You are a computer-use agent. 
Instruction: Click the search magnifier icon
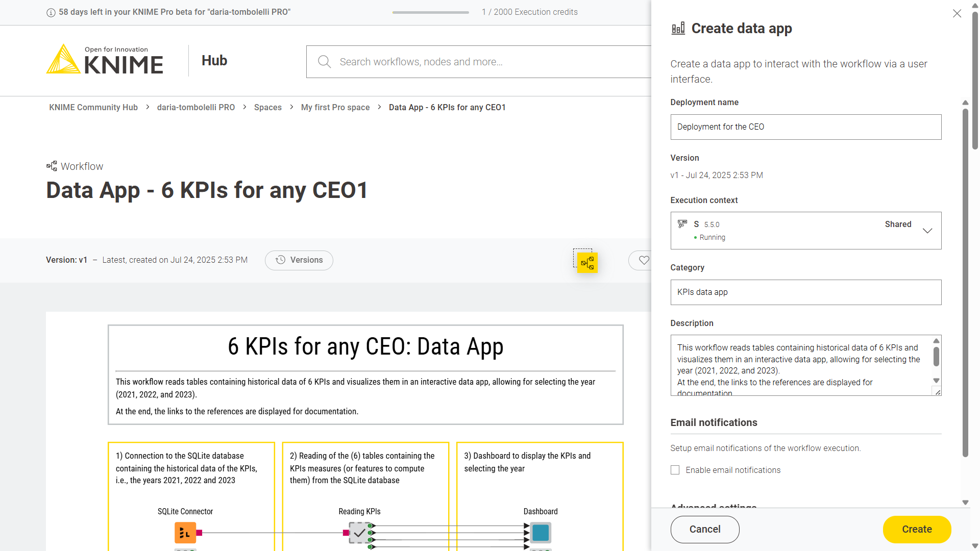click(x=324, y=62)
